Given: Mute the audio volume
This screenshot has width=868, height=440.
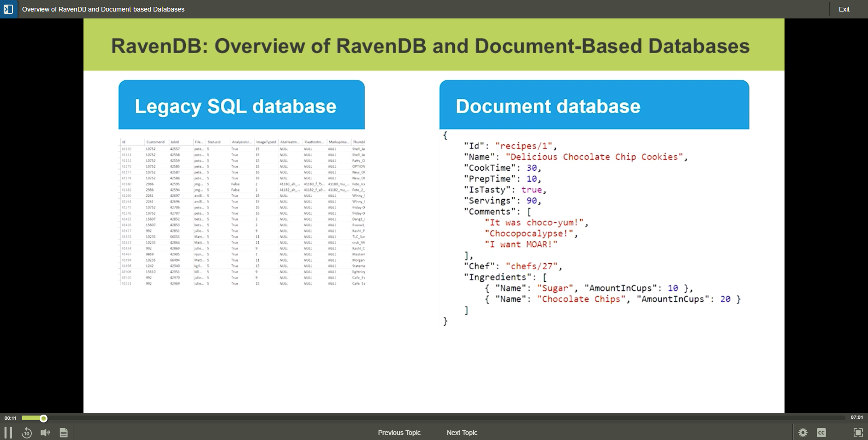Looking at the screenshot, I should pos(45,433).
